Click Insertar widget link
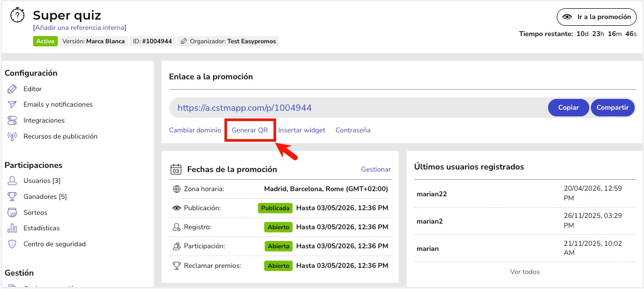Viewport: 644px width, 289px height. (x=302, y=130)
